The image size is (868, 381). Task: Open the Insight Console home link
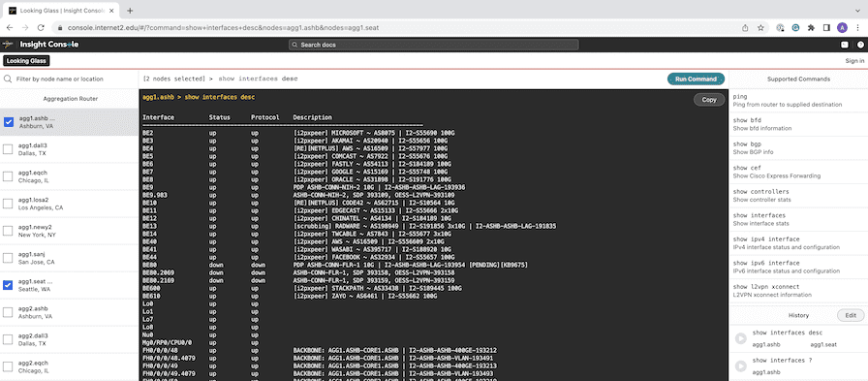point(48,45)
